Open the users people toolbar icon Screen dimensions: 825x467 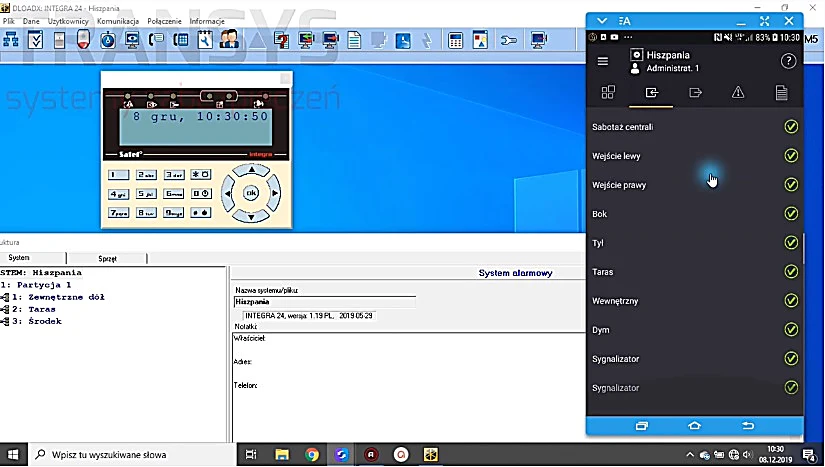(229, 40)
